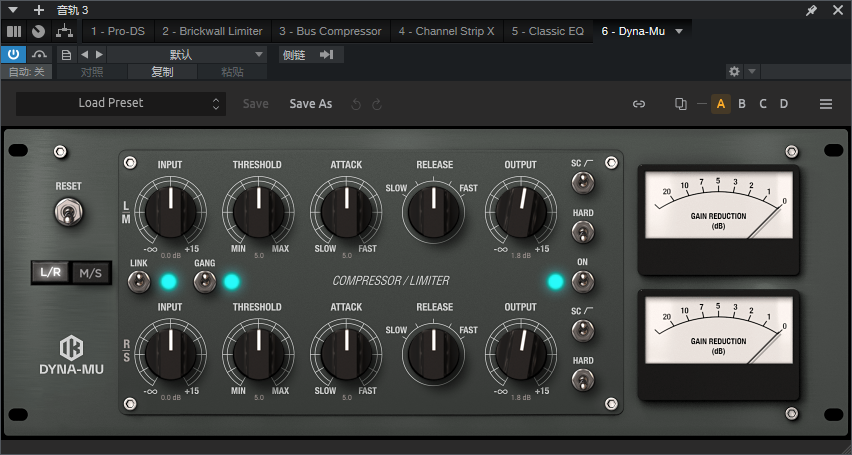Switch to the 2 - Brickwall Limiter tab
The height and width of the screenshot is (455, 852).
click(x=212, y=32)
